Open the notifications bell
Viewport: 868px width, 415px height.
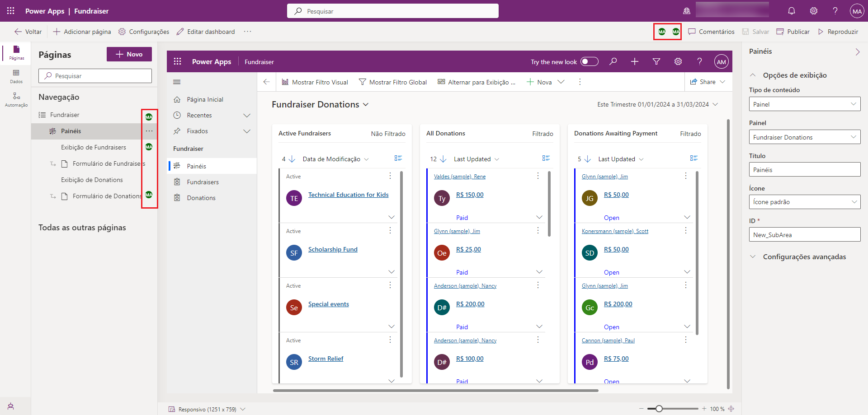(792, 11)
